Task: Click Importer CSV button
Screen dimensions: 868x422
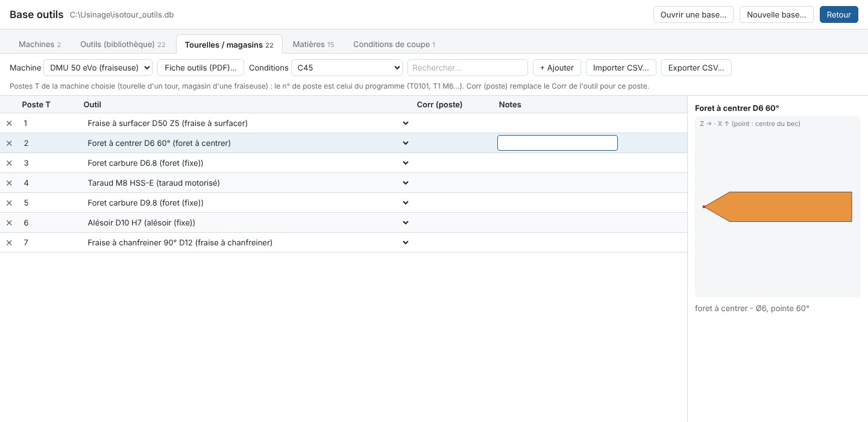Action: coord(621,68)
